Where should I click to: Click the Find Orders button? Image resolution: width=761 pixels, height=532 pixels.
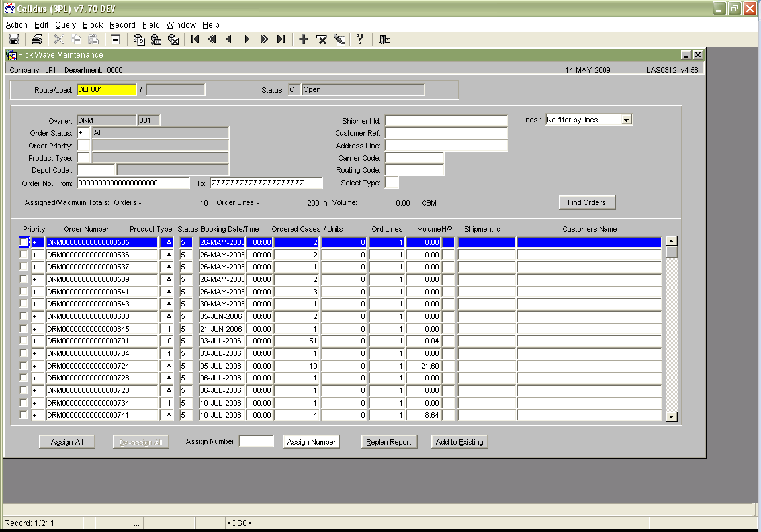(x=587, y=202)
